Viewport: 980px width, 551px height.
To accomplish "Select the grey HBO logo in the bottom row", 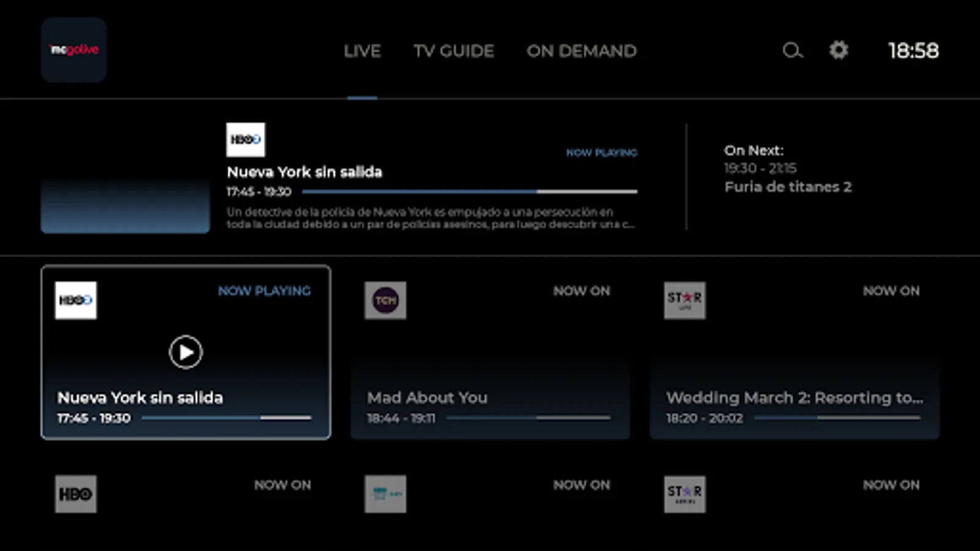I will (76, 494).
